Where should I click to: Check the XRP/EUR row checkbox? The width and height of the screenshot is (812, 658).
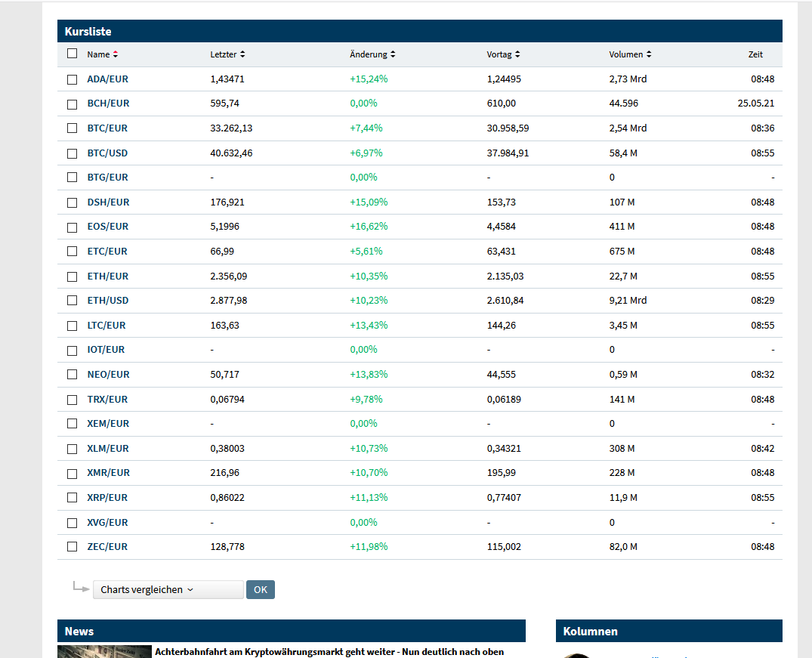point(72,497)
